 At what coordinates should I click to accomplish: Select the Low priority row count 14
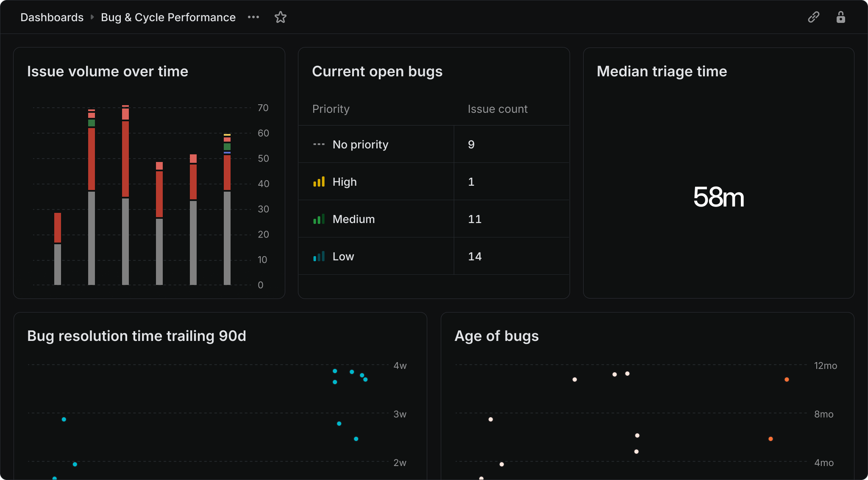[474, 257]
